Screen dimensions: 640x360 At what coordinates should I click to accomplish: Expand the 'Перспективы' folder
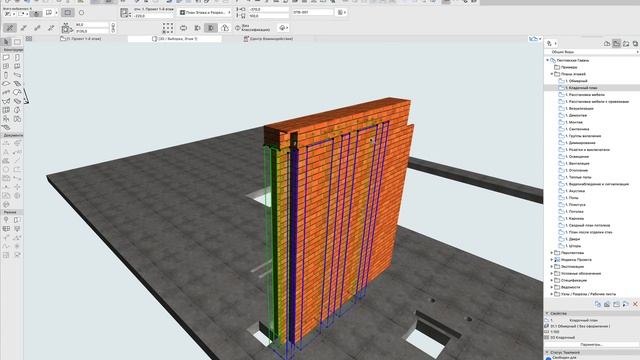(x=552, y=253)
